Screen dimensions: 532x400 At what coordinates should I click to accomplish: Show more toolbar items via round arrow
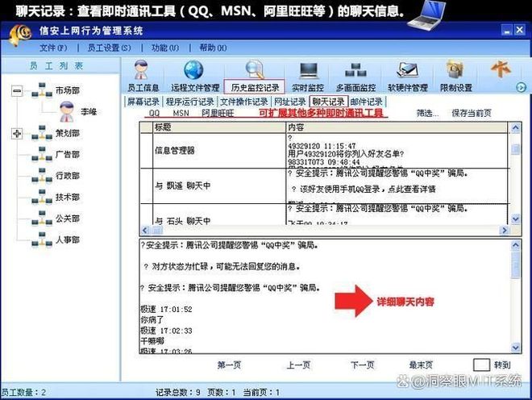click(x=521, y=88)
